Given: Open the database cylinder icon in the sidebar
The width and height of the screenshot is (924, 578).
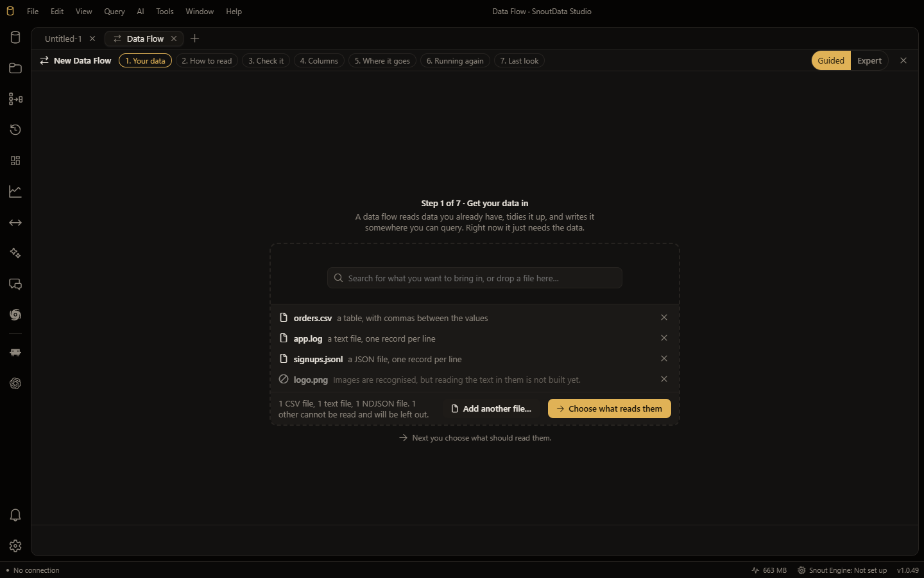Looking at the screenshot, I should point(15,37).
